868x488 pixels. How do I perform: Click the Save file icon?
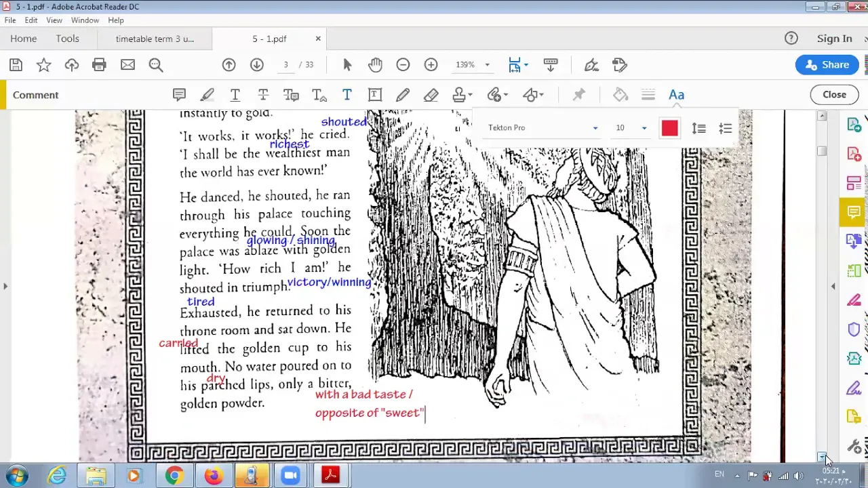[x=16, y=65]
